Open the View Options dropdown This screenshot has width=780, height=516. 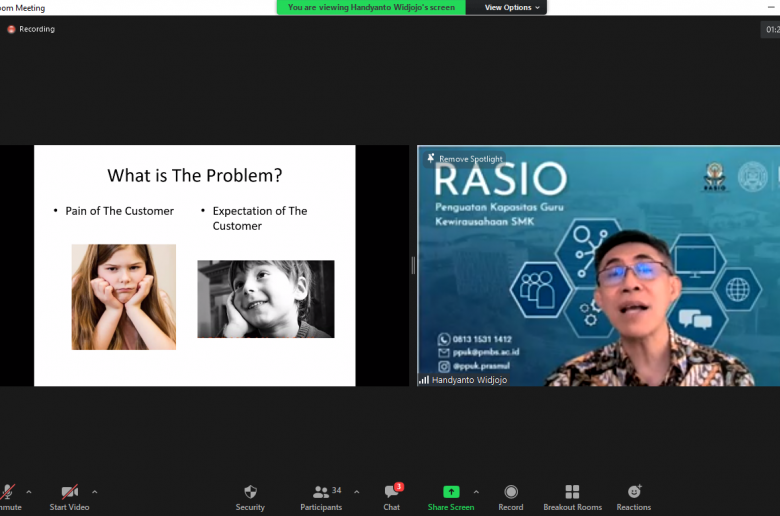[x=512, y=7]
